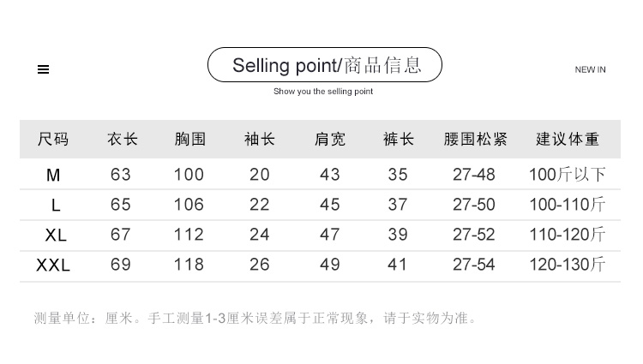Select the 裤长 column header
The image size is (643, 364).
398,139
